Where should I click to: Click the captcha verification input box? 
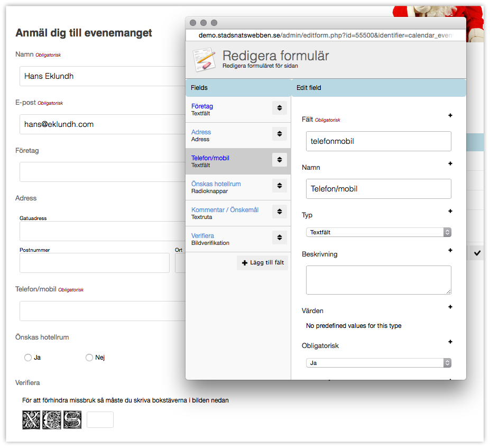[100, 420]
